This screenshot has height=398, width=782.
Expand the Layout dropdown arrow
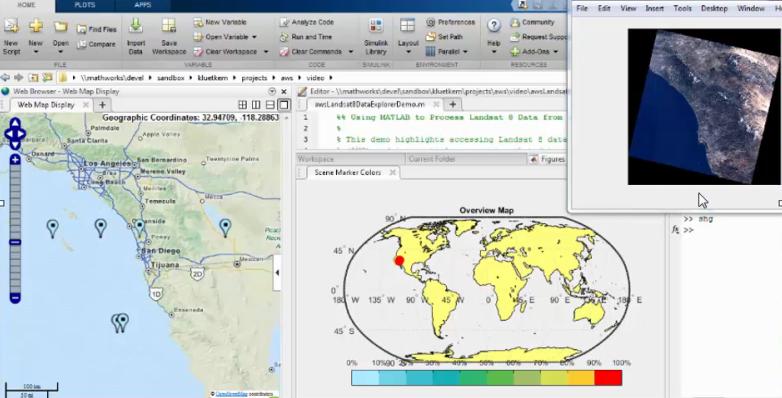[408, 52]
